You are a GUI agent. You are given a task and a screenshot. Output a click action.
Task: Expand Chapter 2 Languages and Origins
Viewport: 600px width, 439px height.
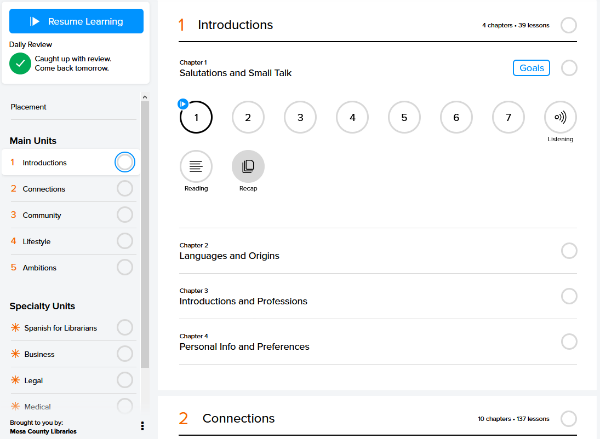[x=378, y=251]
